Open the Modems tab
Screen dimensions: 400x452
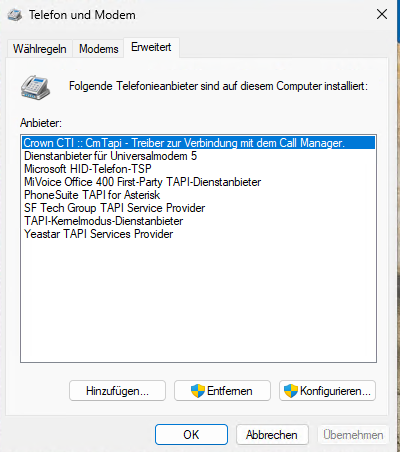(x=99, y=49)
